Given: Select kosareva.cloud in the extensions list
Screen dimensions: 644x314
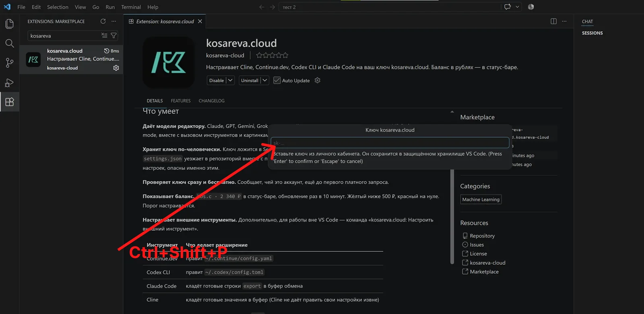Looking at the screenshot, I should [x=71, y=60].
